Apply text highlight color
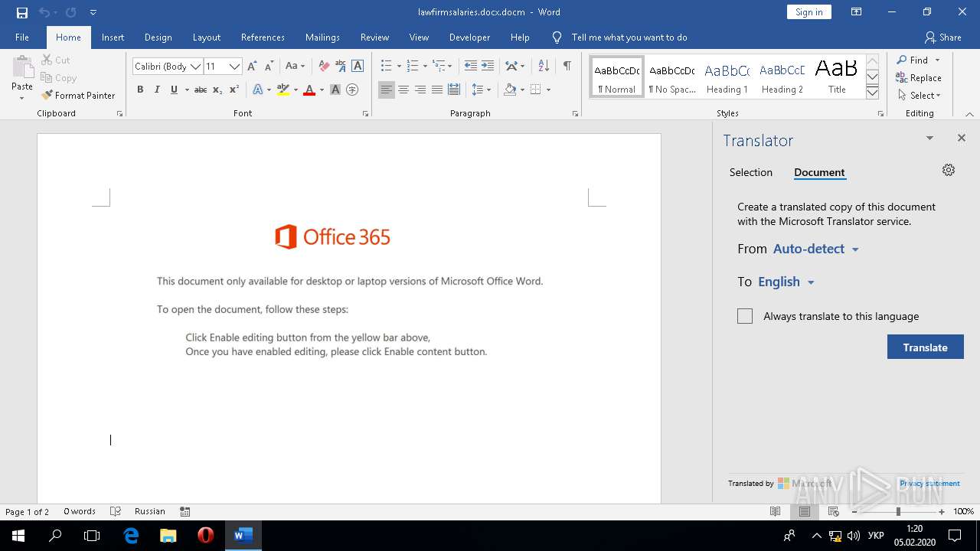The height and width of the screenshot is (551, 980). pos(283,90)
